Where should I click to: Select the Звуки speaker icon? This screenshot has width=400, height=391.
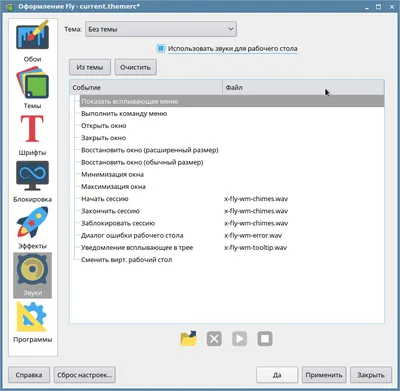click(32, 275)
